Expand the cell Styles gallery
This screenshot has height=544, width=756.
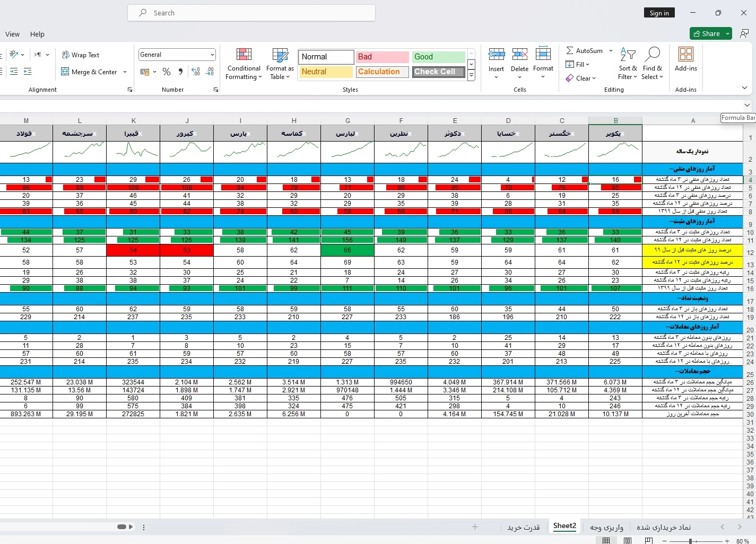(471, 76)
